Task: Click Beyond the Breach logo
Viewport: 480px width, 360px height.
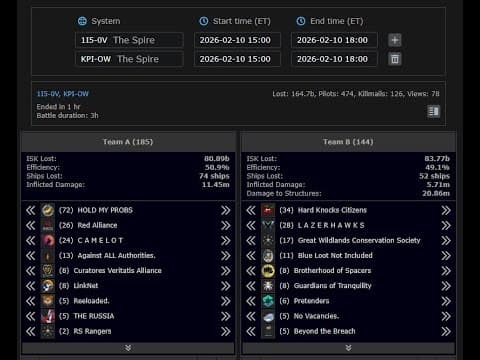Action: (x=268, y=331)
